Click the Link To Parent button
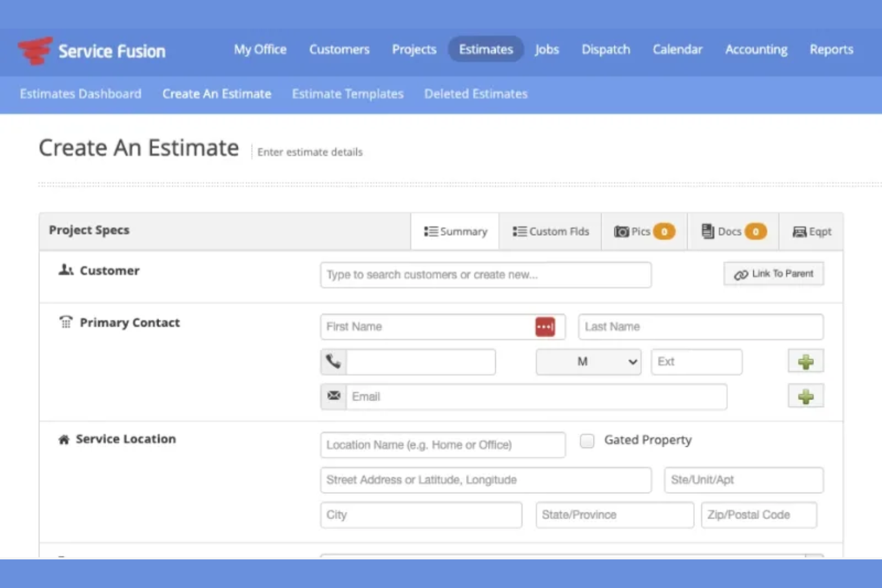Viewport: 882px width, 588px height. coord(773,273)
